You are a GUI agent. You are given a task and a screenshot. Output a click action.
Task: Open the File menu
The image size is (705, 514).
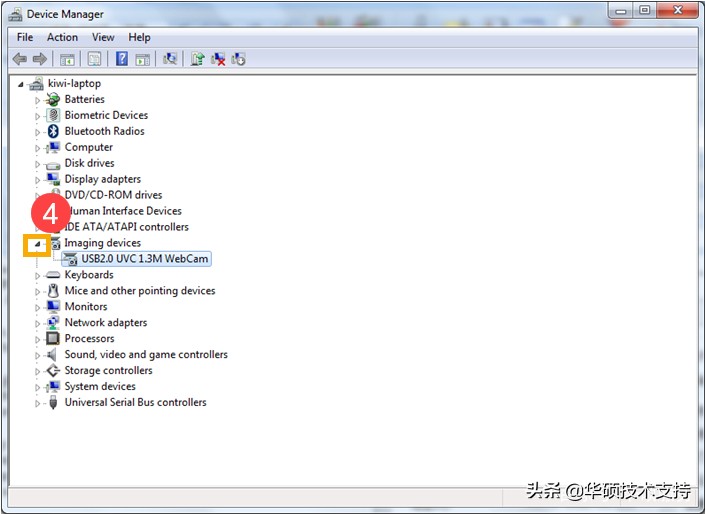[25, 37]
